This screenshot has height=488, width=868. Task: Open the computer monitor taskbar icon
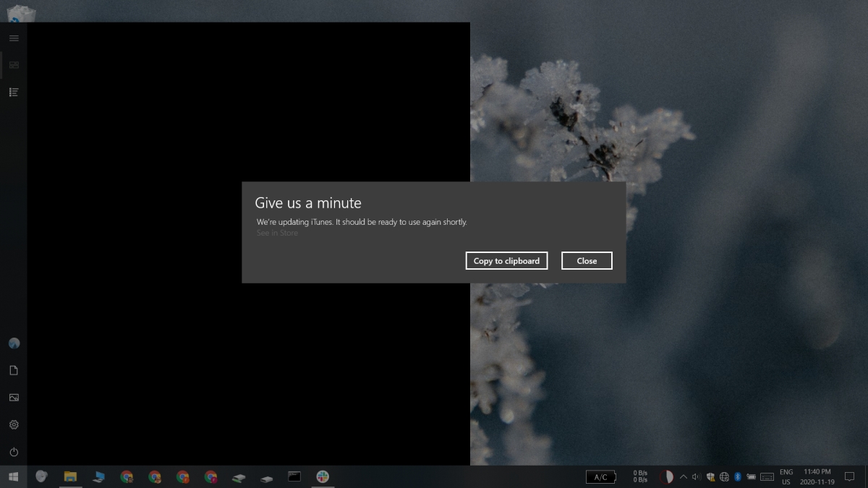98,476
